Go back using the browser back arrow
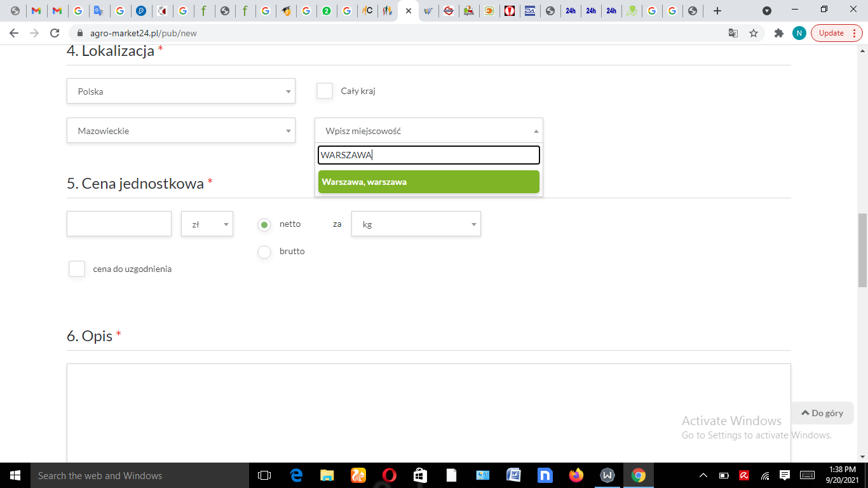Image resolution: width=868 pixels, height=488 pixels. coord(14,33)
